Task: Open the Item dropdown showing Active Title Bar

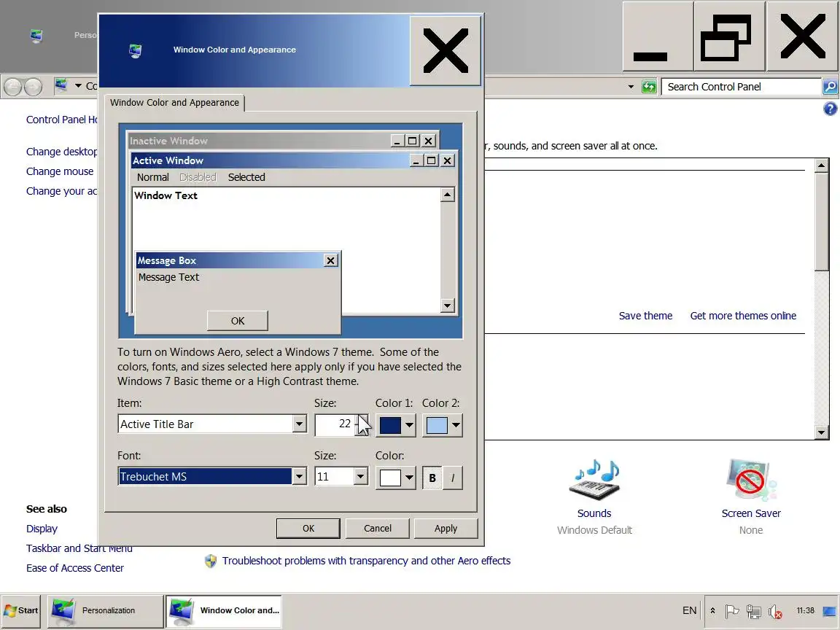Action: (300, 424)
